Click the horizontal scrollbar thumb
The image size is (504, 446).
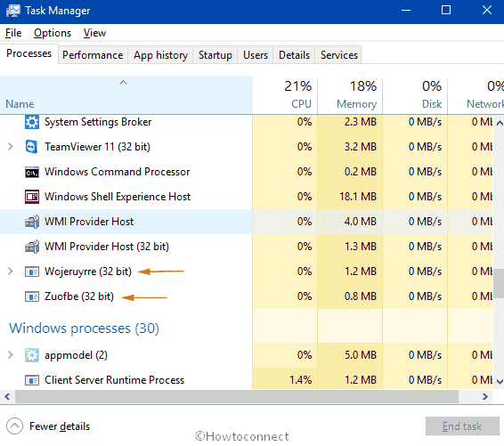[237, 396]
